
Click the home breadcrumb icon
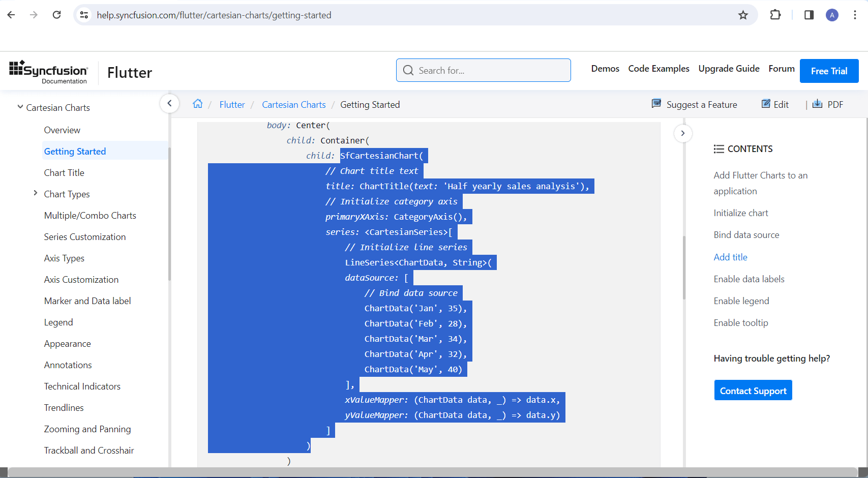(x=197, y=104)
